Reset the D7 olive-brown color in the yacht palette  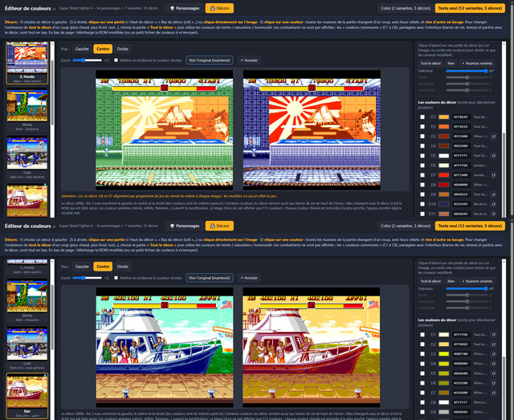(494, 393)
